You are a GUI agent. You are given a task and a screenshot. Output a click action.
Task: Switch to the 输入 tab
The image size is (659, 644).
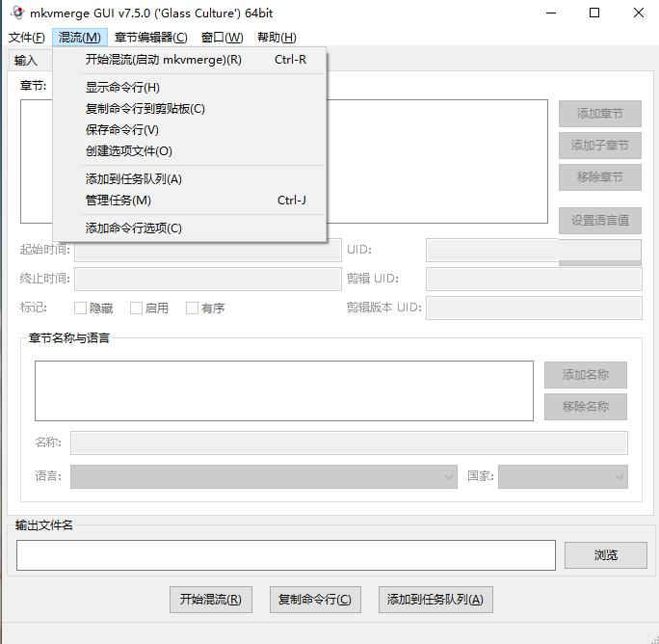[x=26, y=61]
